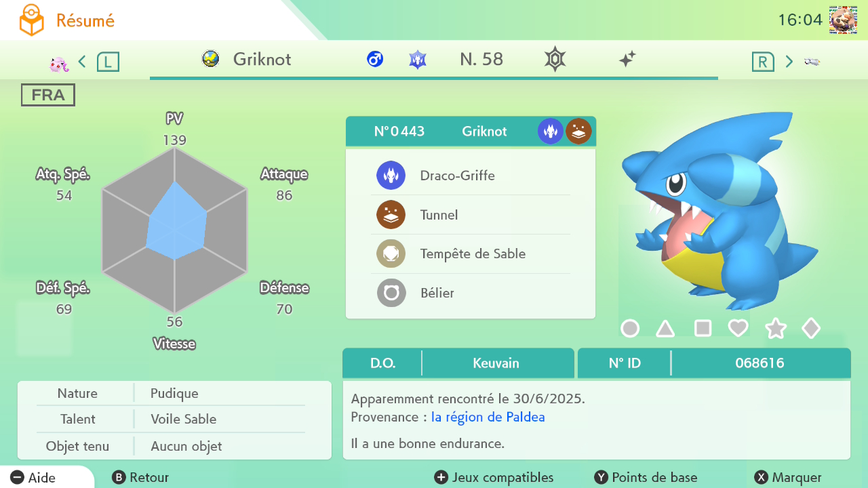The image size is (868, 488).
Task: Click the X Marquer button
Action: click(788, 477)
